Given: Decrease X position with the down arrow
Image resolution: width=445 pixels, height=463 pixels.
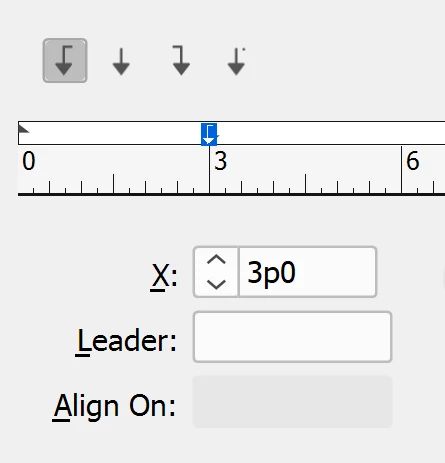Looking at the screenshot, I should click(x=216, y=284).
